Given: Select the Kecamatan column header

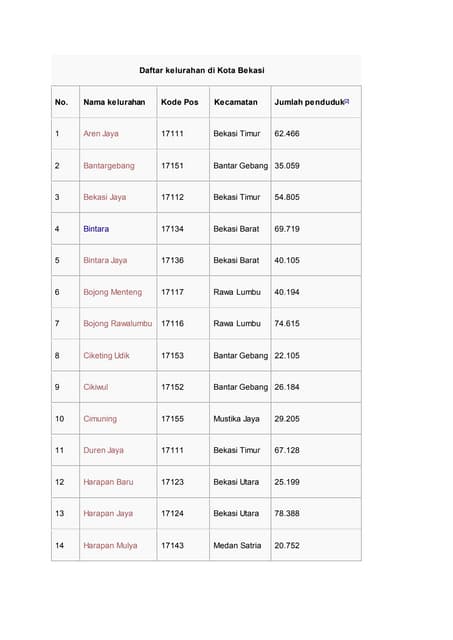Looking at the screenshot, I should (x=235, y=102).
